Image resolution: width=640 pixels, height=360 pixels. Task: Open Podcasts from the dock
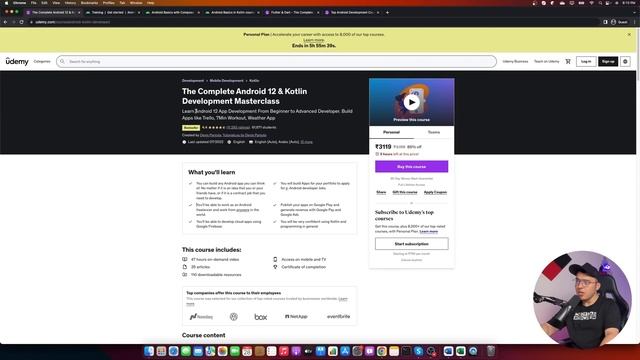coord(296,351)
